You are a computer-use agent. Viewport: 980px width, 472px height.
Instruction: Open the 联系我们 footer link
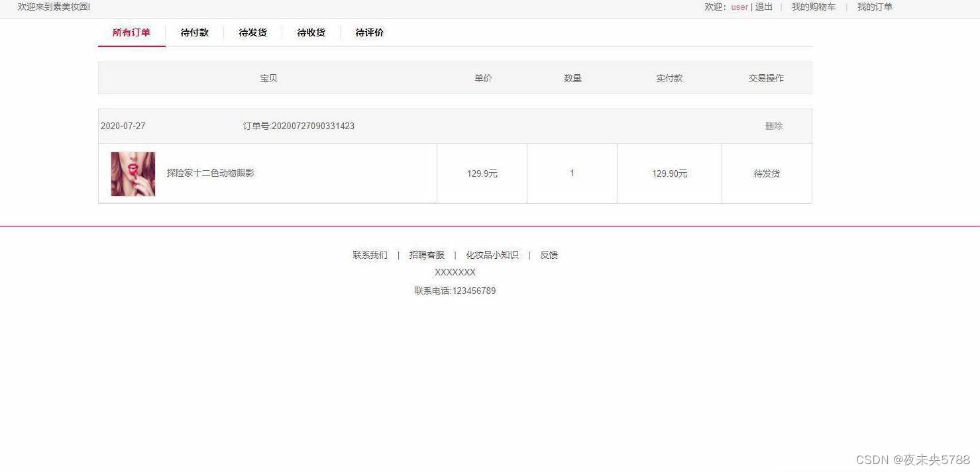[370, 255]
